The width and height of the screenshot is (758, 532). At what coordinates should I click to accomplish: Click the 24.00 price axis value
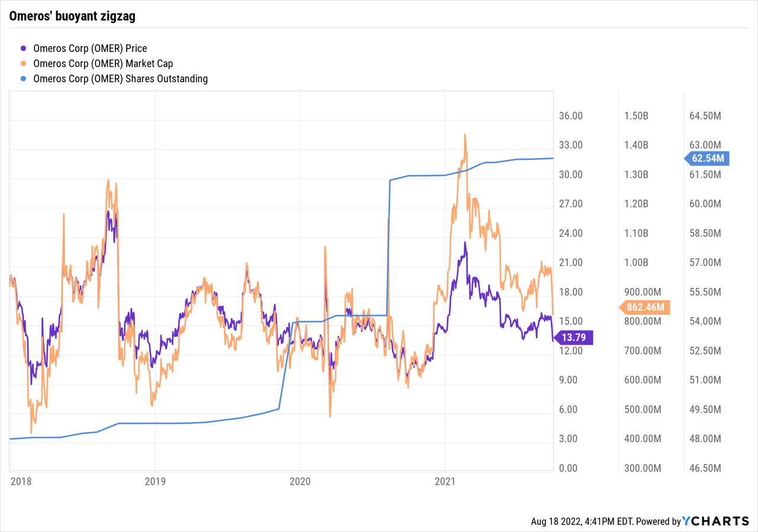[x=571, y=233]
